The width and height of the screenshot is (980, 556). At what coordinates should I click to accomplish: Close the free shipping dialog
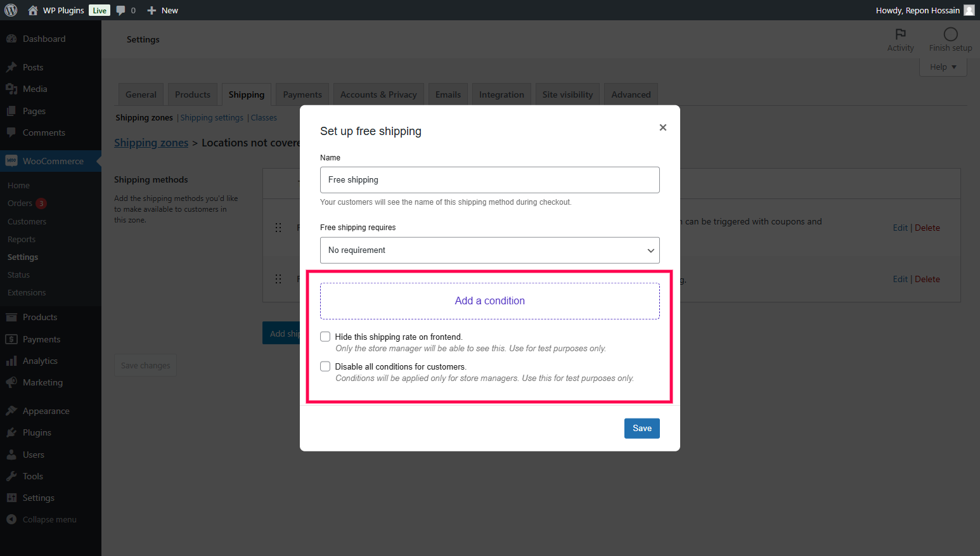(662, 127)
